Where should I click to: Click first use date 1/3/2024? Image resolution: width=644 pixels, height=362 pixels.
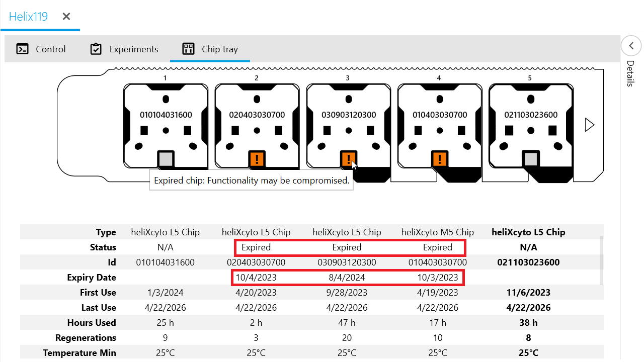click(x=165, y=293)
